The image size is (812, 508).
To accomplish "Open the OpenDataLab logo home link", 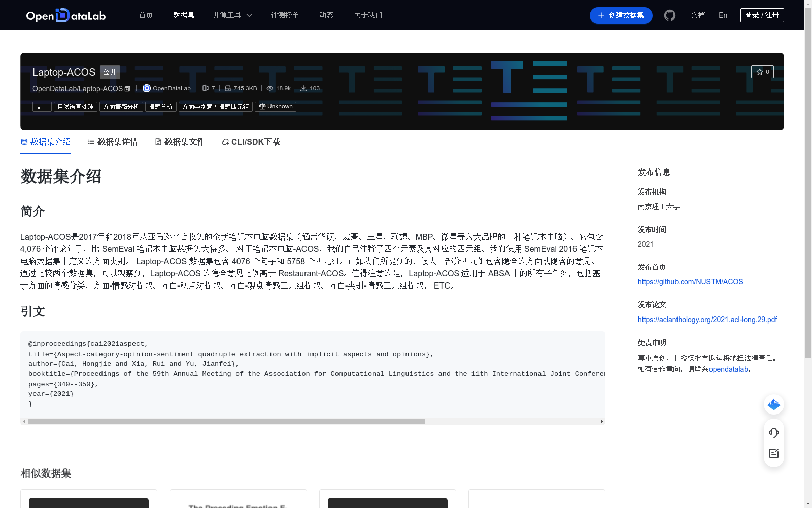I will click(x=66, y=15).
